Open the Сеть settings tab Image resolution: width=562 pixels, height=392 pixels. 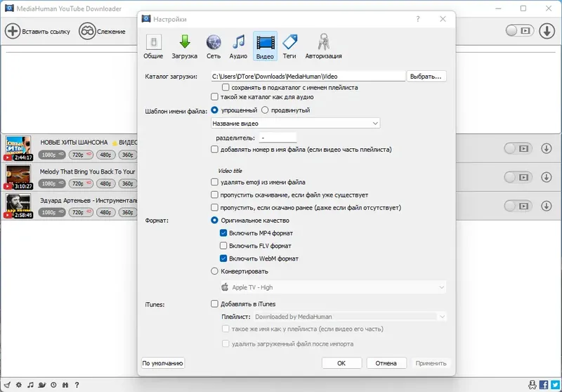[214, 46]
